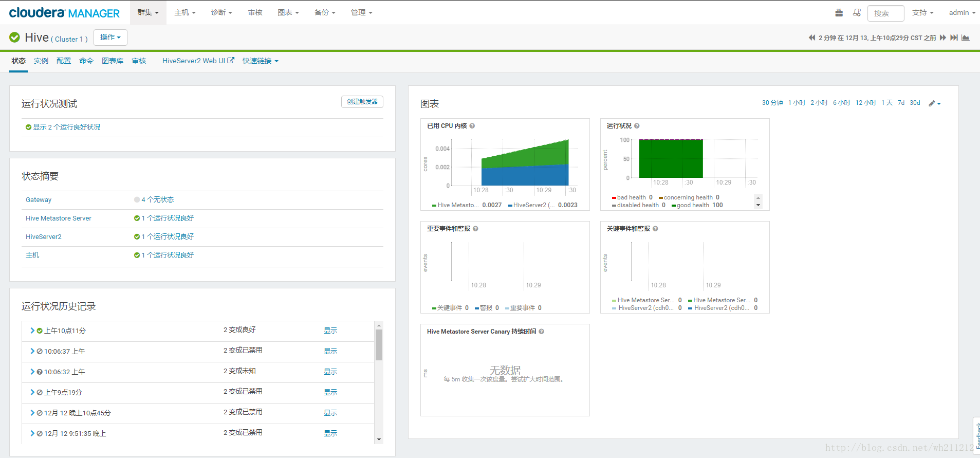Click the disabled icon on 10:06:37 上午 entry

tap(40, 352)
